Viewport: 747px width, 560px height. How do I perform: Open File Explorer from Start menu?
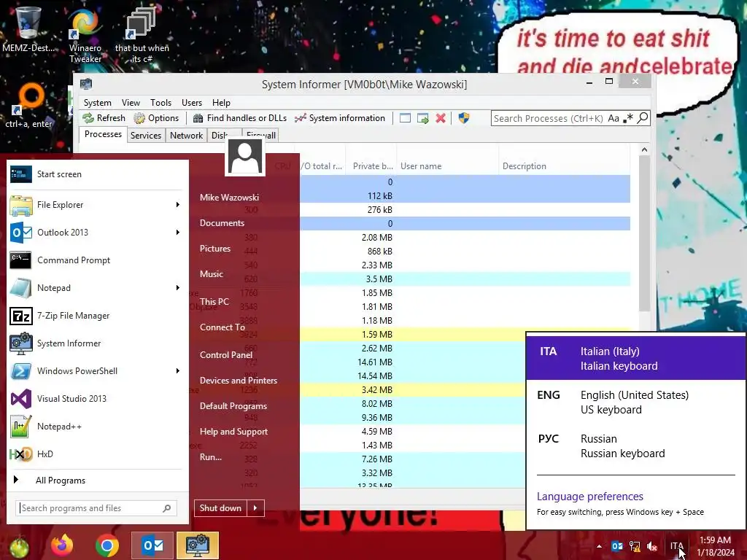click(x=90, y=205)
